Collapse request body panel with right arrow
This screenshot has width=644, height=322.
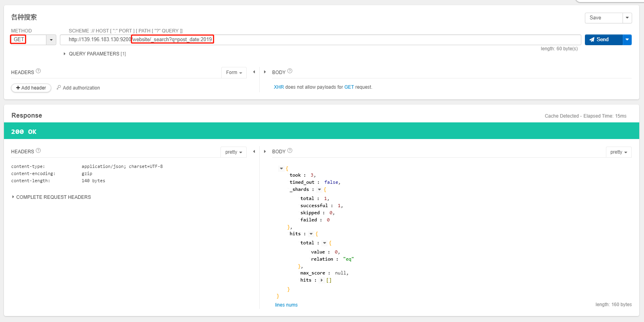[x=265, y=72]
